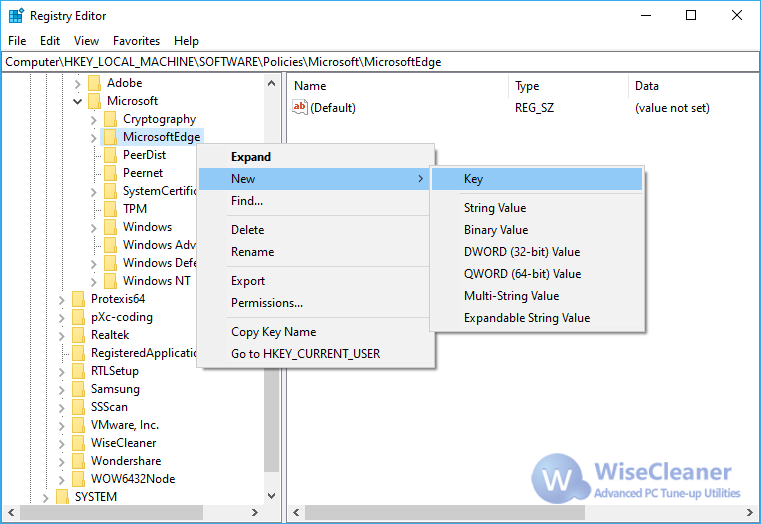The height and width of the screenshot is (524, 761).
Task: Click the registry path address bar
Action: coord(380,62)
